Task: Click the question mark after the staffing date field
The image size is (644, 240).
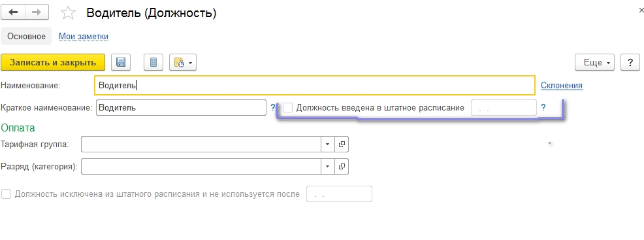Action: (x=543, y=108)
